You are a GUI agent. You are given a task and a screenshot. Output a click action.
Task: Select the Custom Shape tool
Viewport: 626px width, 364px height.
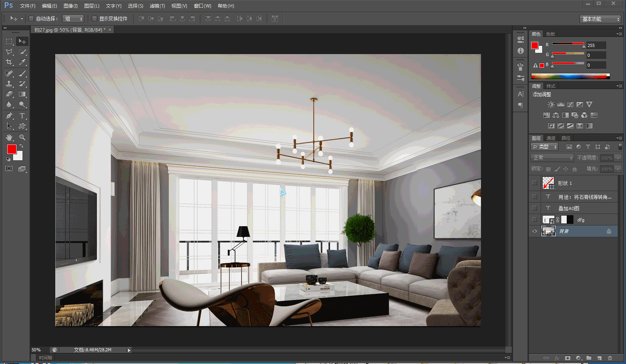coord(22,126)
